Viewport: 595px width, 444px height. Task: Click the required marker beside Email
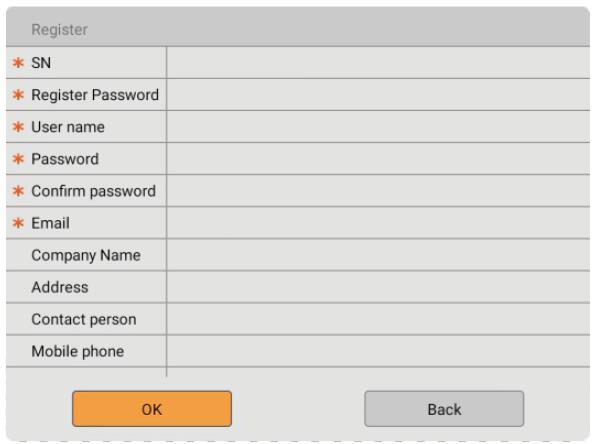click(18, 223)
